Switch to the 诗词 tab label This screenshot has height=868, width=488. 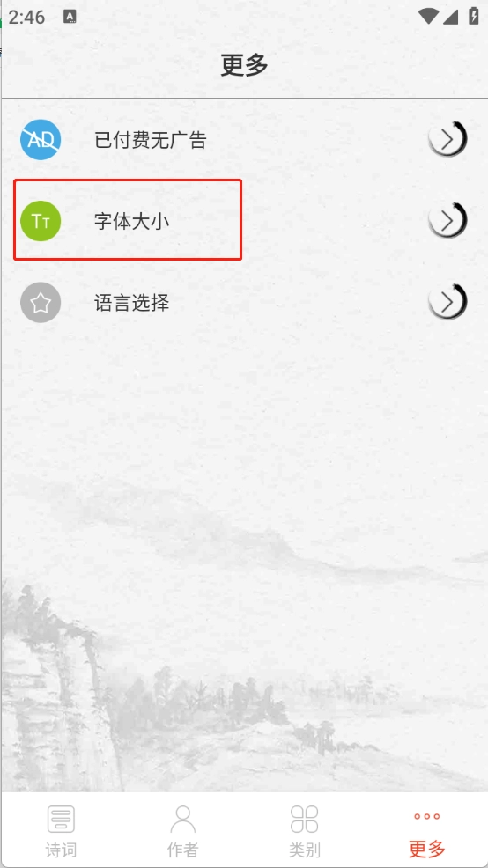click(61, 850)
